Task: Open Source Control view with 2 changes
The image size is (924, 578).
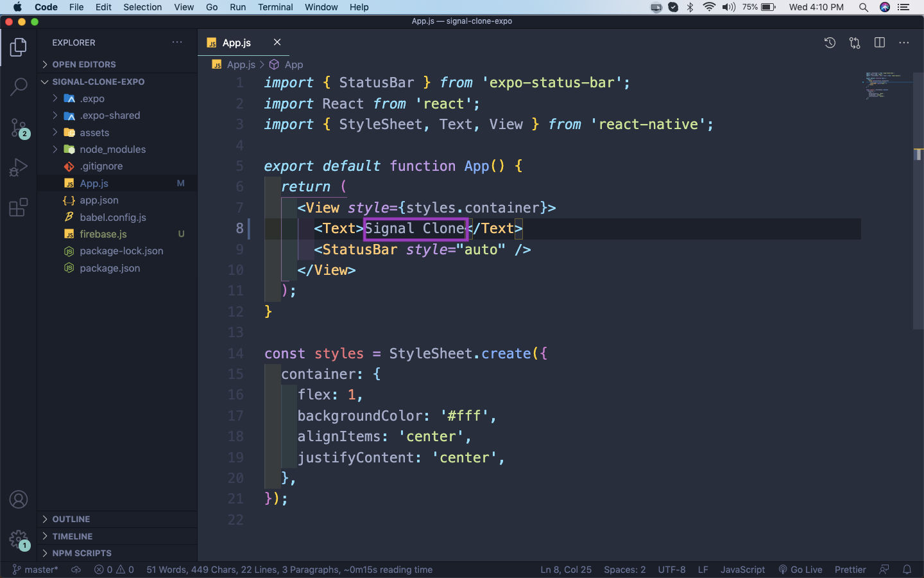Action: point(19,128)
